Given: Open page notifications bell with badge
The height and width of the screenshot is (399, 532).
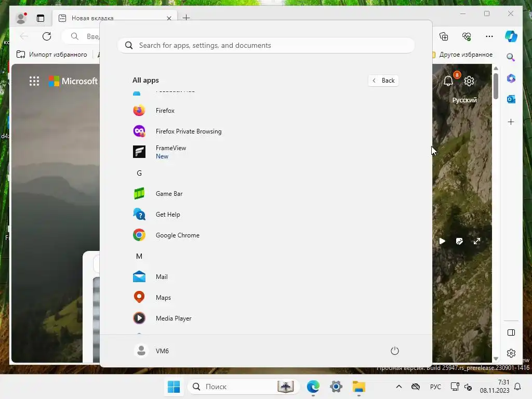Looking at the screenshot, I should pyautogui.click(x=449, y=81).
